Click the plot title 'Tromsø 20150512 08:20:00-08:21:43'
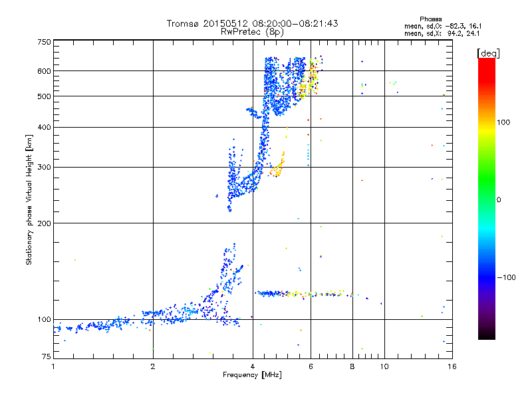Image resolution: width=532 pixels, height=399 pixels. tap(252, 23)
